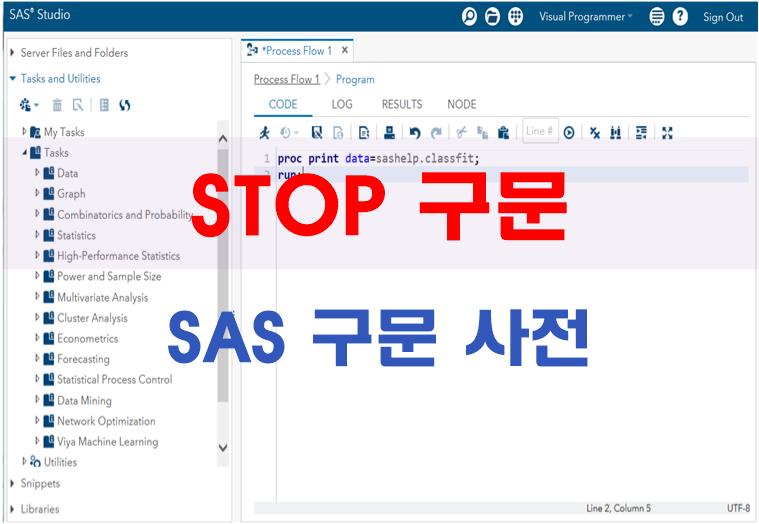Click the Redo arrow icon
The width and height of the screenshot is (759, 524).
pos(436,132)
